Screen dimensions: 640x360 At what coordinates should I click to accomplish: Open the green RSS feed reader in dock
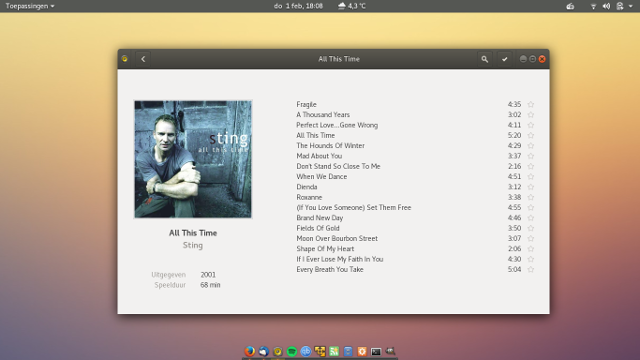334,351
